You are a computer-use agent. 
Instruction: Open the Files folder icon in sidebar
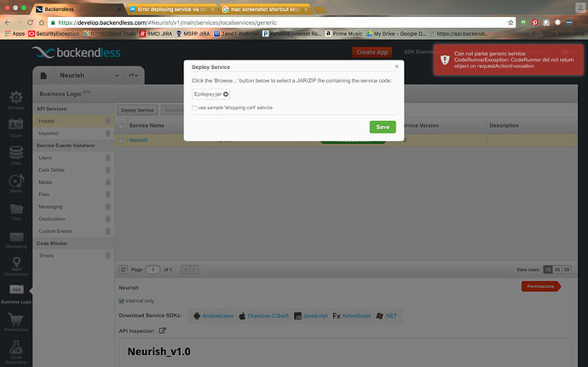[x=16, y=209]
